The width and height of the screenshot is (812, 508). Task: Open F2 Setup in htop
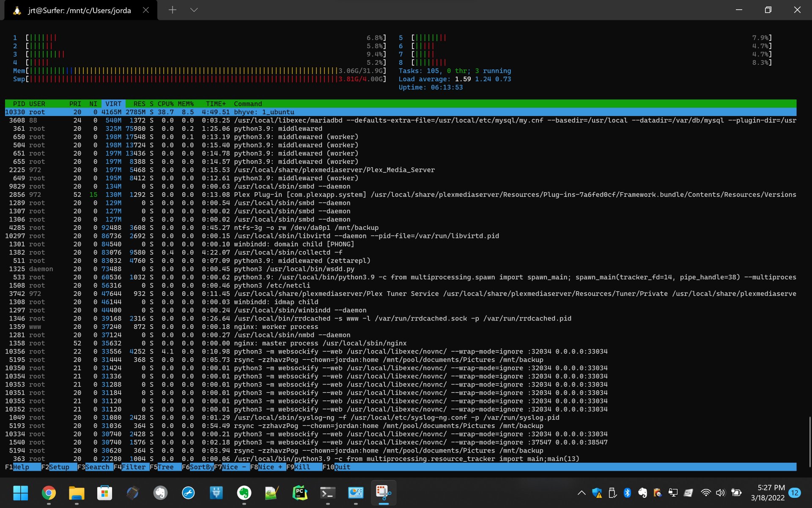[59, 467]
